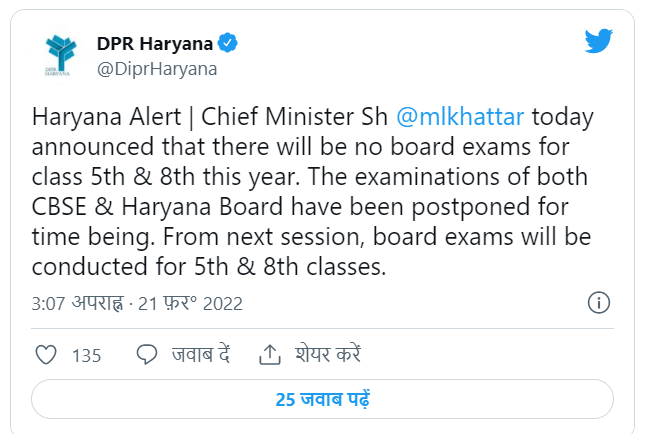The width and height of the screenshot is (653, 434).
Task: Visit the @DiprHaryana handle
Action: [157, 69]
